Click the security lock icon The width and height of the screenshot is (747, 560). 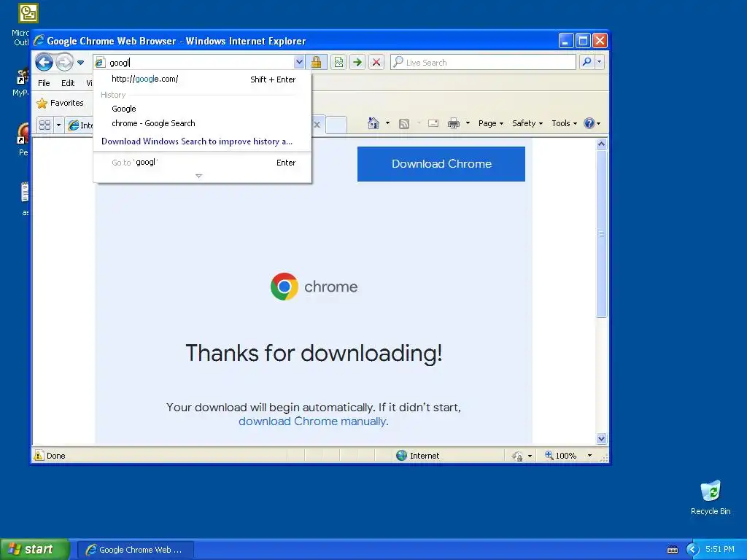point(317,62)
